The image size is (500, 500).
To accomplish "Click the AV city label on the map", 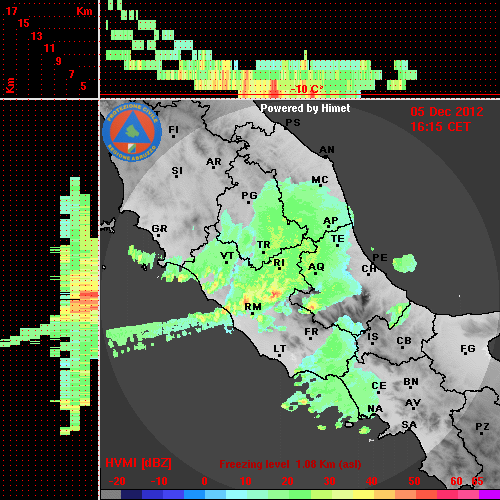I will point(413,403).
